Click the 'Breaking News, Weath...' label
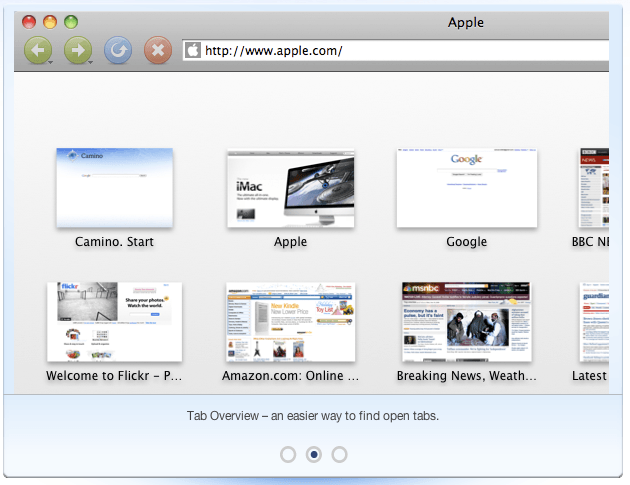630x485 pixels. (466, 375)
